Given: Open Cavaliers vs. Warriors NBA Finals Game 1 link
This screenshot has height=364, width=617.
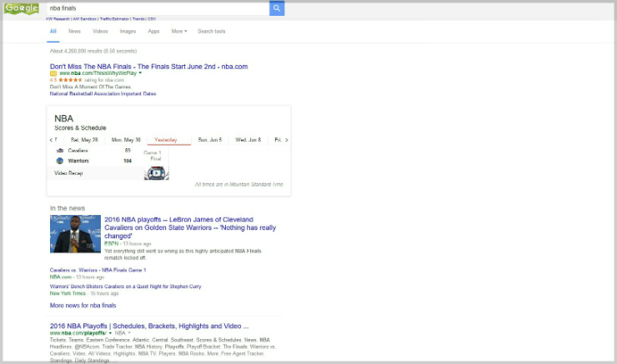Looking at the screenshot, I should click(98, 270).
